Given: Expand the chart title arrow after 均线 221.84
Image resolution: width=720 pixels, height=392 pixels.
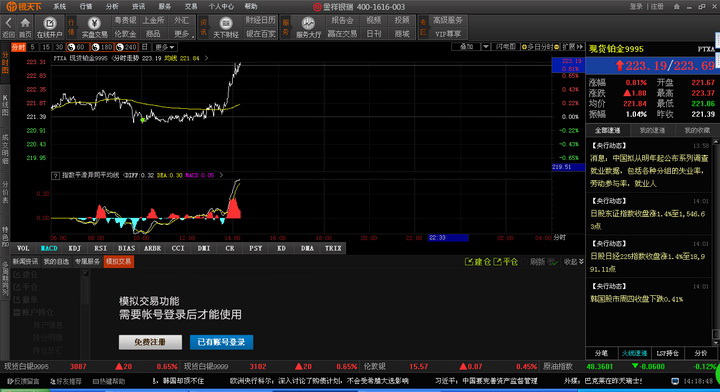Looking at the screenshot, I should point(206,58).
